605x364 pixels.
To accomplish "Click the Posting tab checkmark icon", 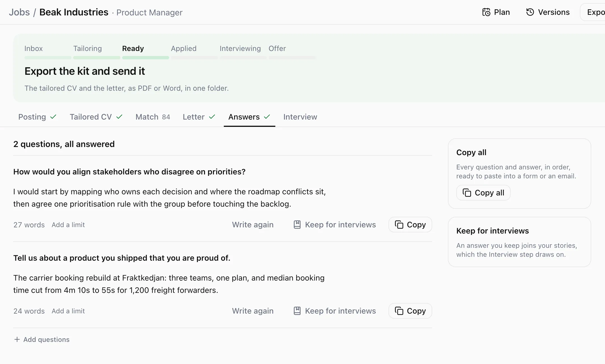I will (x=53, y=117).
